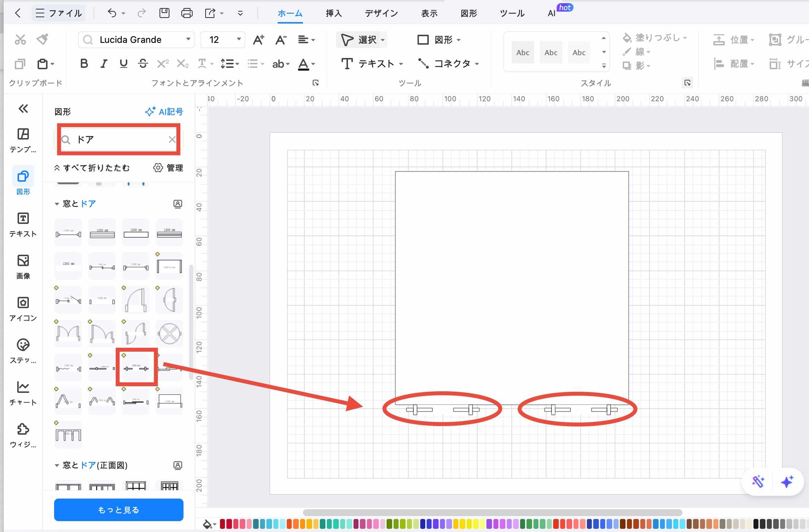
Task: Click the copy icon in clipboard group
Action: click(x=20, y=64)
